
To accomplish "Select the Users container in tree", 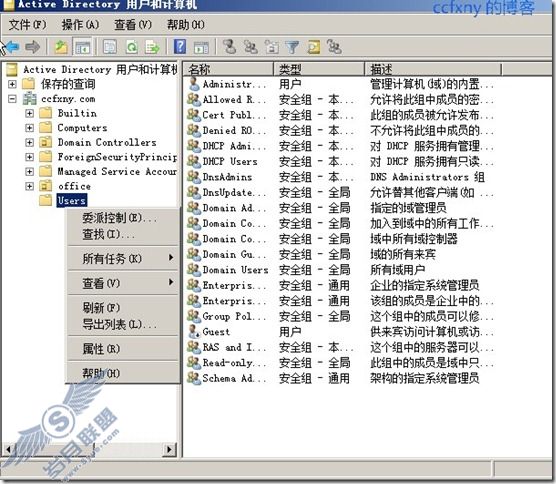I will [x=72, y=200].
